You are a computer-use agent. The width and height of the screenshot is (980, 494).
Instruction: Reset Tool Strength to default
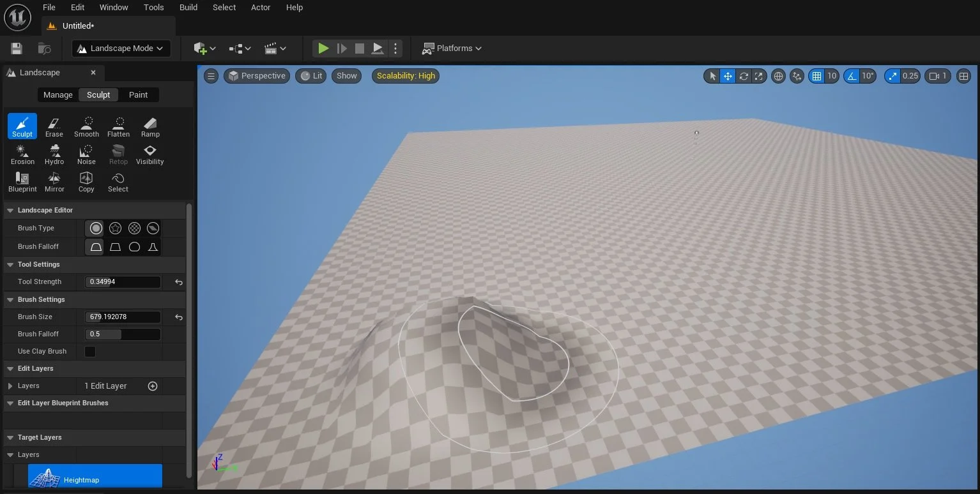coord(179,282)
